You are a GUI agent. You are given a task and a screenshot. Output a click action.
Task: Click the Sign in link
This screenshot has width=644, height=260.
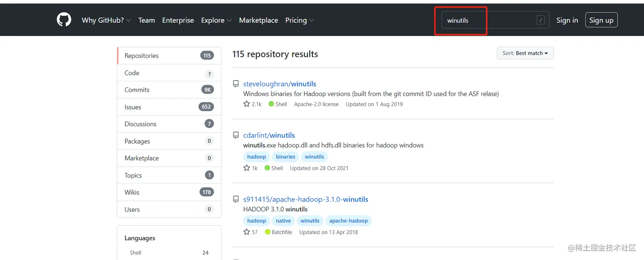(x=567, y=20)
